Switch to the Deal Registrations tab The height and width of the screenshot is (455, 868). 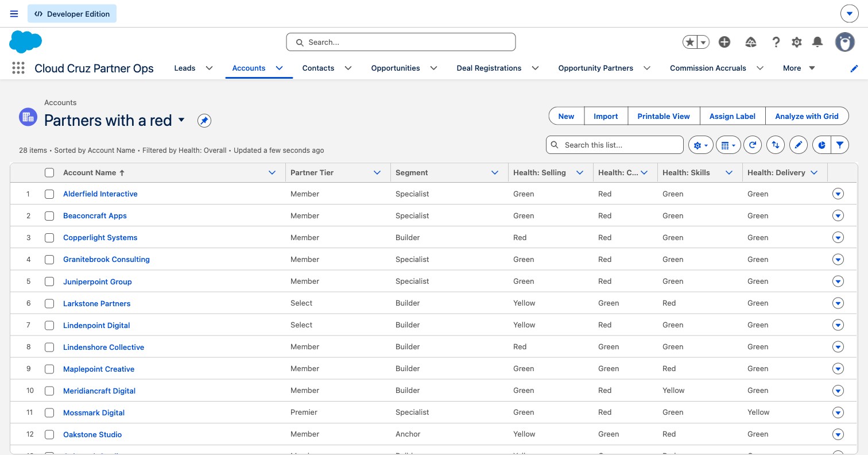pyautogui.click(x=489, y=68)
